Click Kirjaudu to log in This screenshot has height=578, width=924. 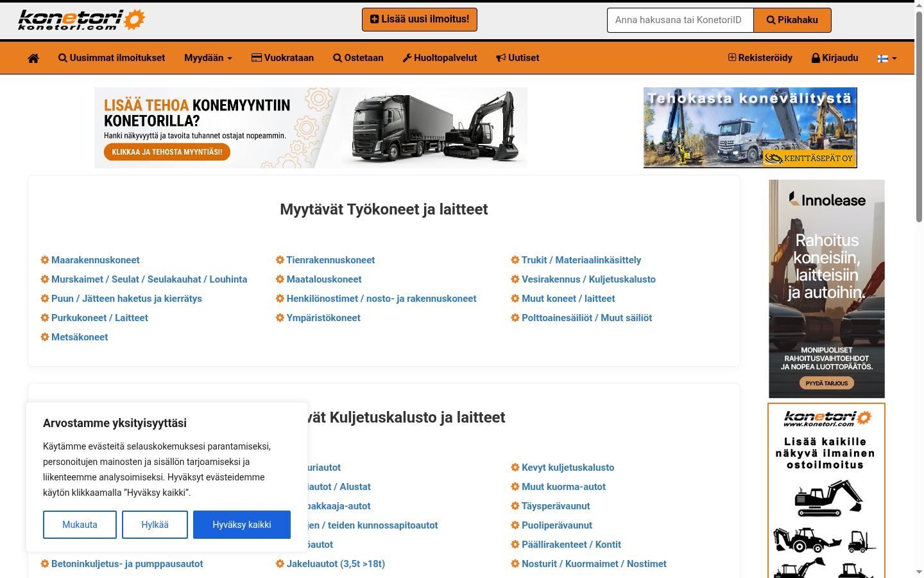click(x=835, y=58)
